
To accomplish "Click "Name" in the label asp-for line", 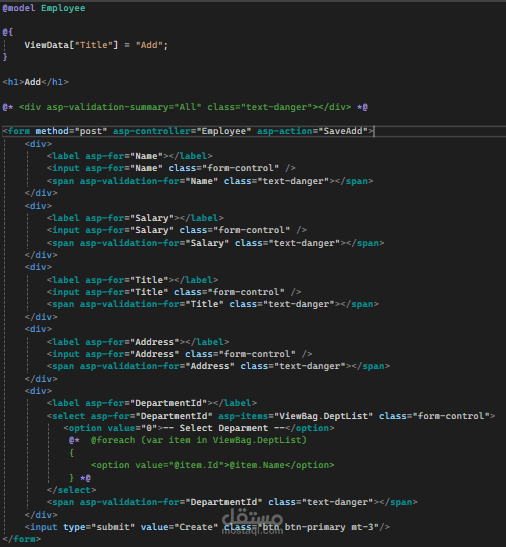I will (146, 156).
